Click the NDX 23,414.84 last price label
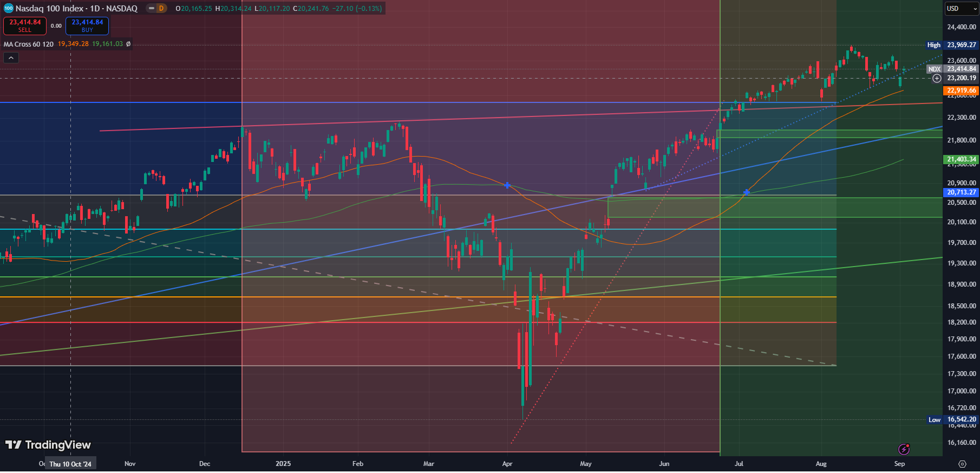The image size is (980, 473). tap(952, 69)
